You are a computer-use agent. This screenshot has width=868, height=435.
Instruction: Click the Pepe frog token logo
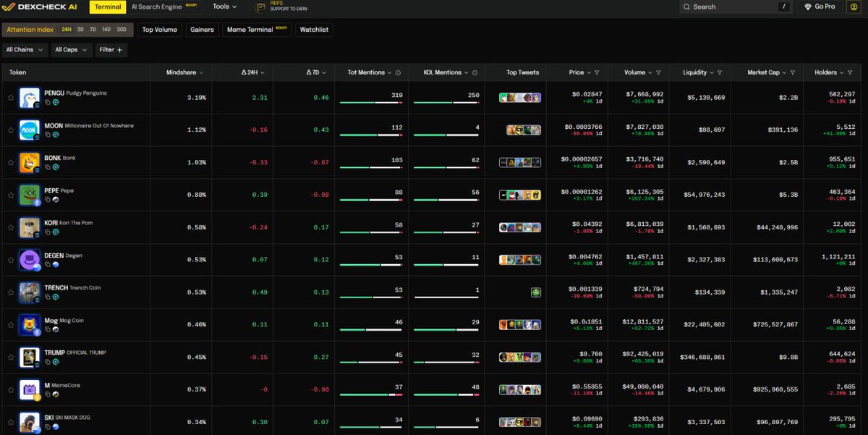click(x=29, y=195)
